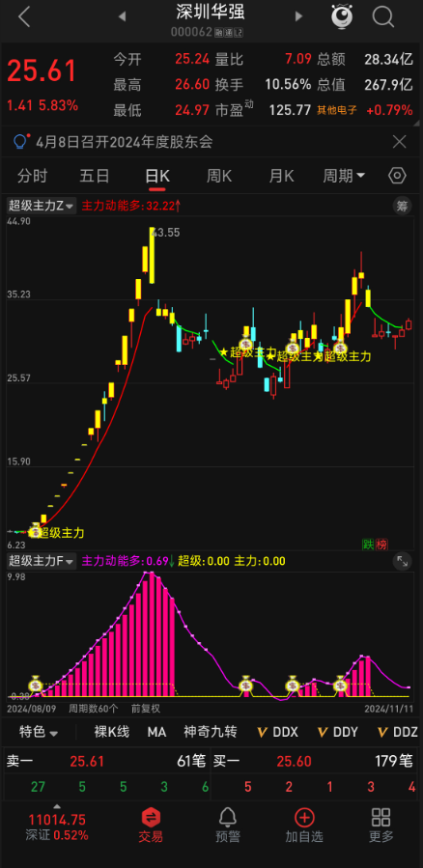Open the 特色 indicator dropdown

(39, 732)
